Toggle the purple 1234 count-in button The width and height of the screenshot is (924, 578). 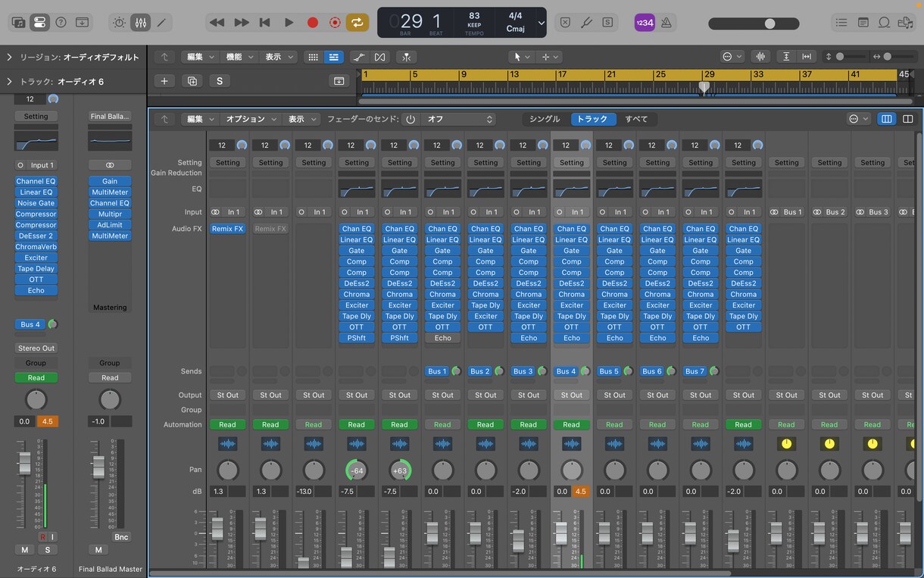click(645, 23)
